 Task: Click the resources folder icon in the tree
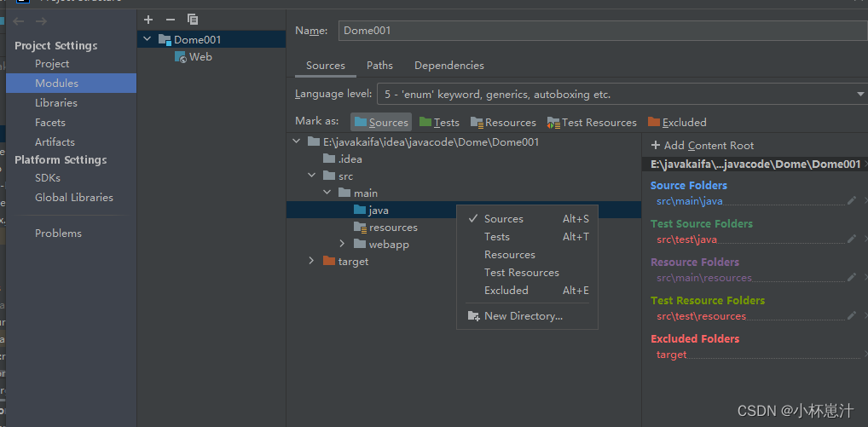click(x=360, y=228)
